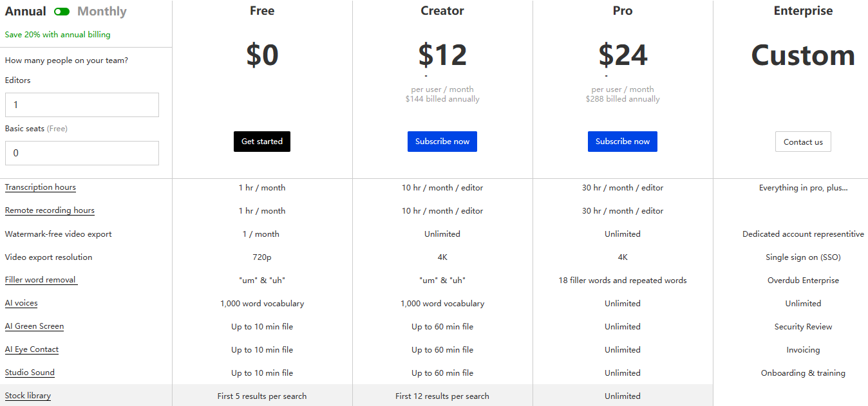Subscribe now to the Creator plan
Viewport: 868px width, 406px height.
click(442, 142)
